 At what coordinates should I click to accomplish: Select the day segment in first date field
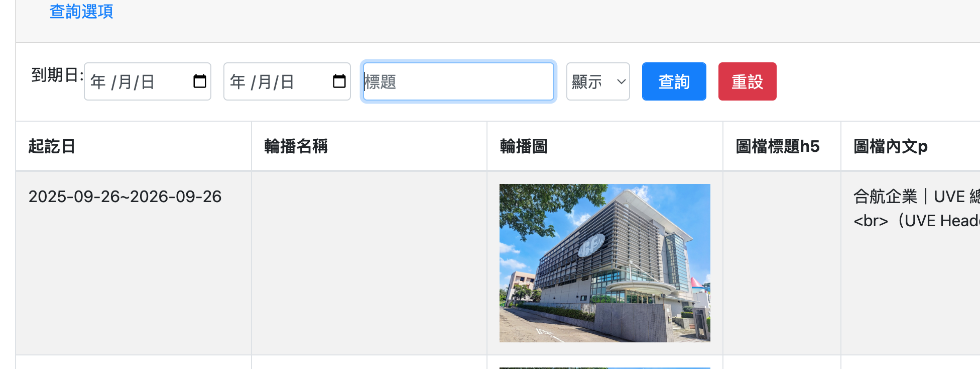(x=147, y=82)
